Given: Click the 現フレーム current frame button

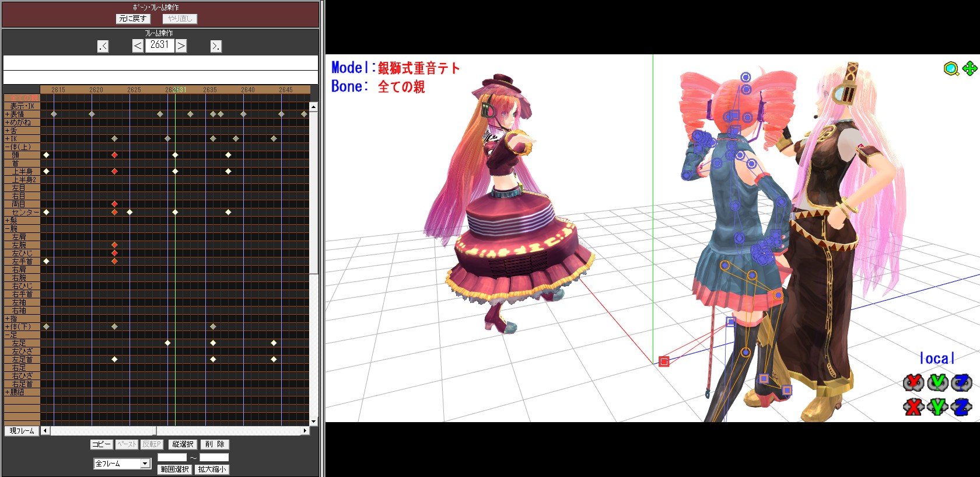Looking at the screenshot, I should pyautogui.click(x=22, y=431).
